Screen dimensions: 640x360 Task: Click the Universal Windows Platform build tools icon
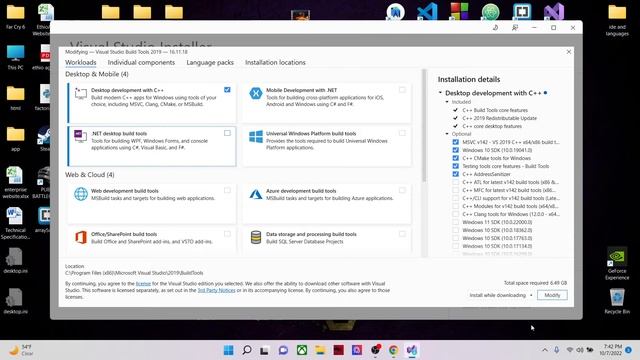[256, 137]
